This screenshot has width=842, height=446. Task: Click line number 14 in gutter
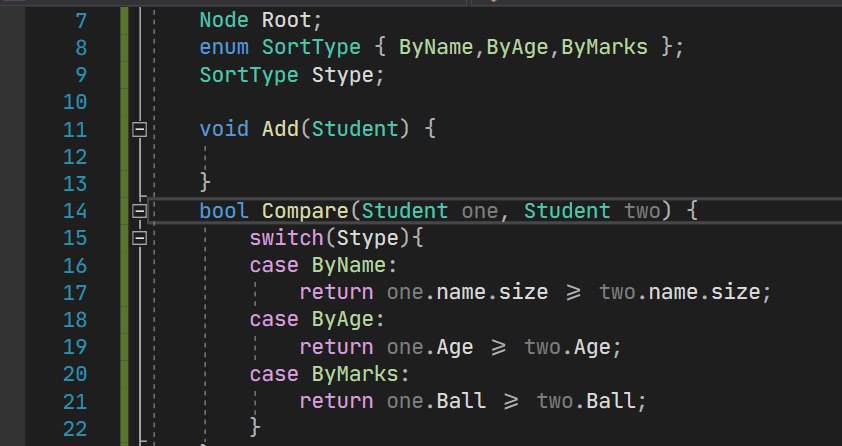pos(75,211)
